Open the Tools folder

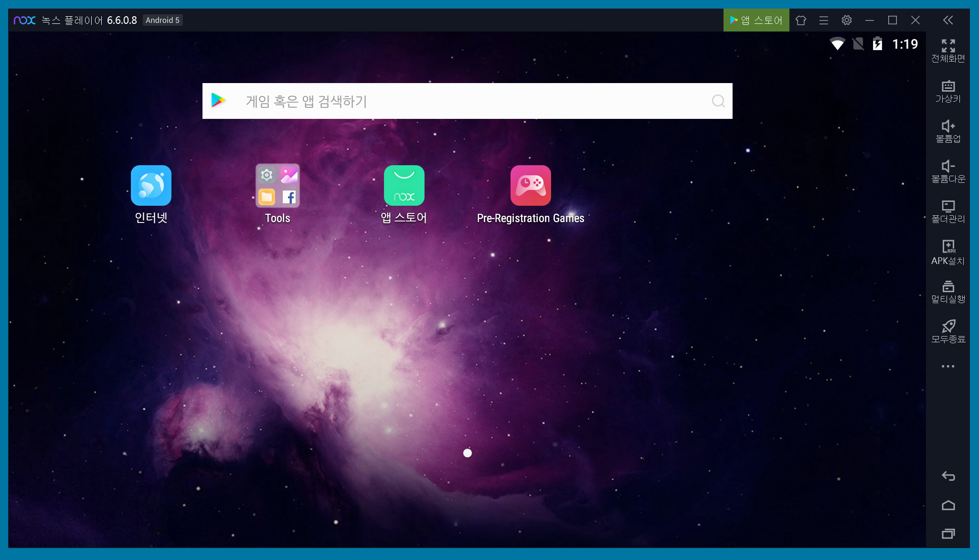(x=277, y=186)
